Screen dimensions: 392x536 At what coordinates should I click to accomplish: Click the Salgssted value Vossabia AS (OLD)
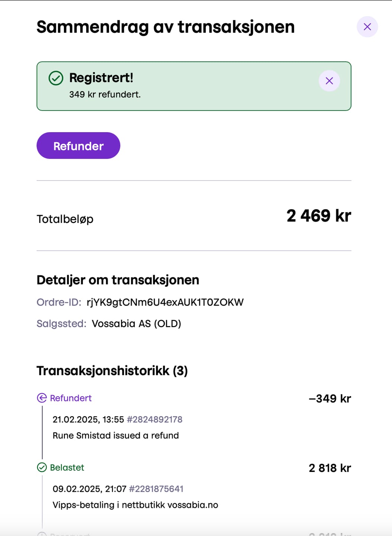[136, 323]
